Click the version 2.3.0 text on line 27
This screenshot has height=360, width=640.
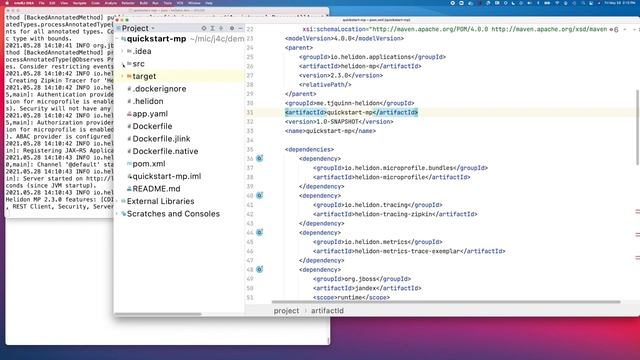coord(341,76)
